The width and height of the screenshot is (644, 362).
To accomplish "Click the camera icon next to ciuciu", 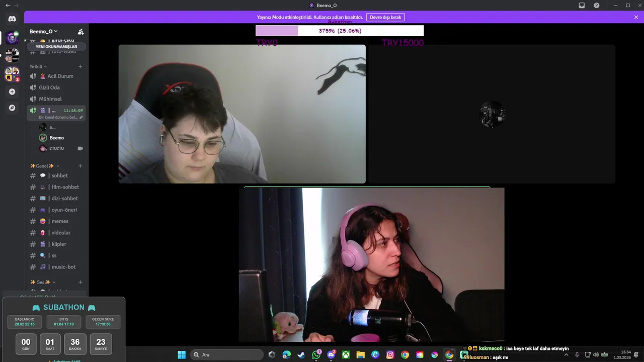I will tap(80, 148).
